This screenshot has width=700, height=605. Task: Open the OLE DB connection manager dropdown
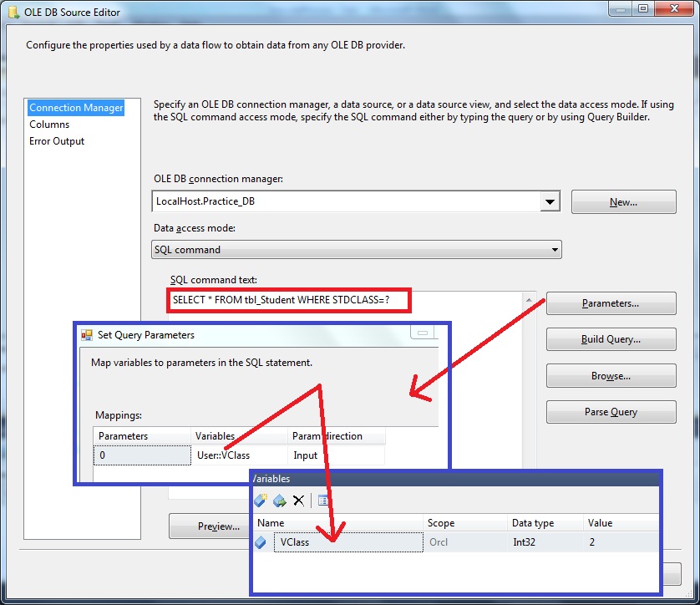pyautogui.click(x=550, y=201)
